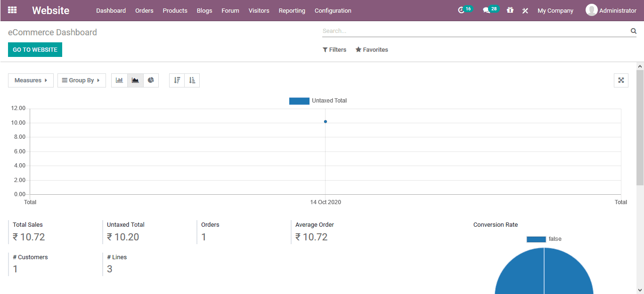
Task: Open the builders/tools wrench icon
Action: [x=525, y=10]
